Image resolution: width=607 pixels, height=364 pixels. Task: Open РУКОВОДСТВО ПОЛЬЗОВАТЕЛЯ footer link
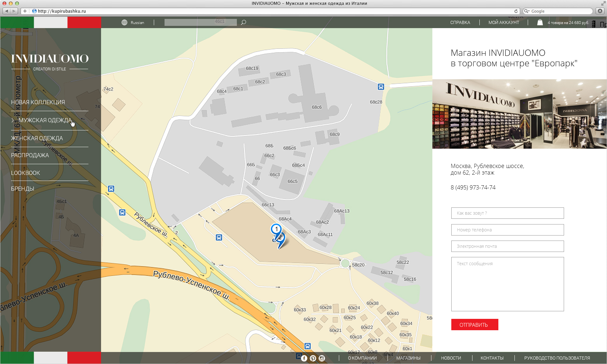point(557,358)
